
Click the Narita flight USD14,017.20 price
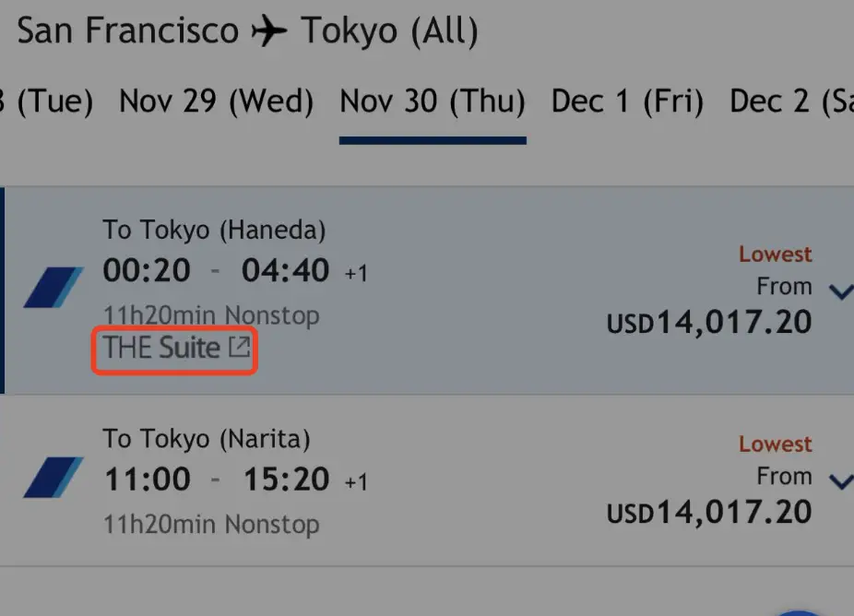(709, 512)
